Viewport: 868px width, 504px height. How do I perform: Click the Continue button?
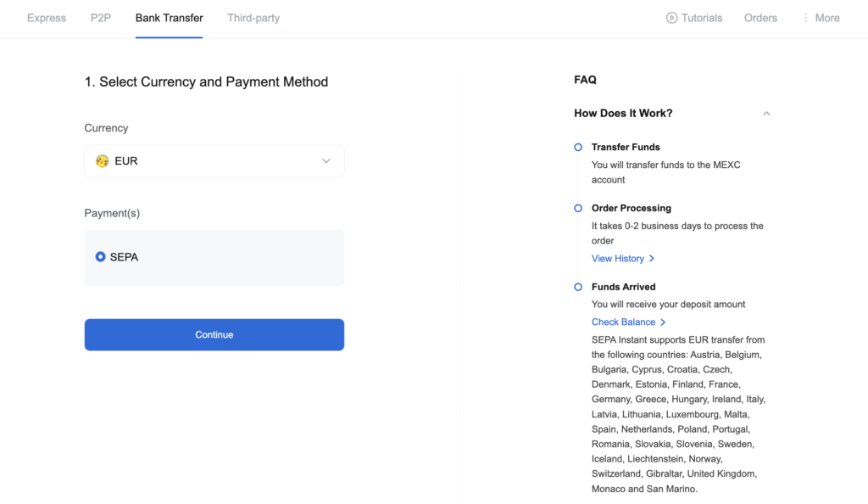point(214,334)
